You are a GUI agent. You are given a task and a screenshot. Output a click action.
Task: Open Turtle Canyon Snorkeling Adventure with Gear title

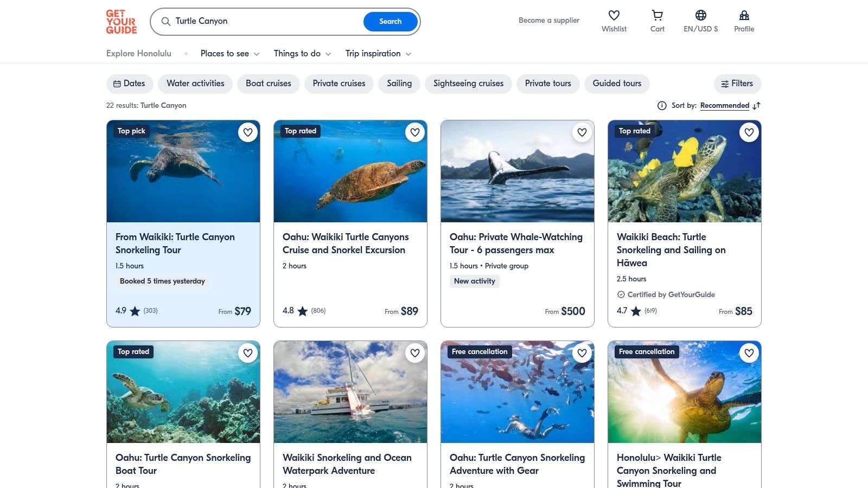click(x=517, y=464)
